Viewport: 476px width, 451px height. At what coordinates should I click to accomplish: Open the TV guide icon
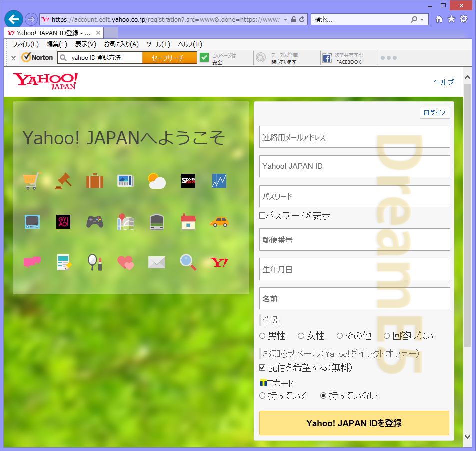tap(32, 222)
